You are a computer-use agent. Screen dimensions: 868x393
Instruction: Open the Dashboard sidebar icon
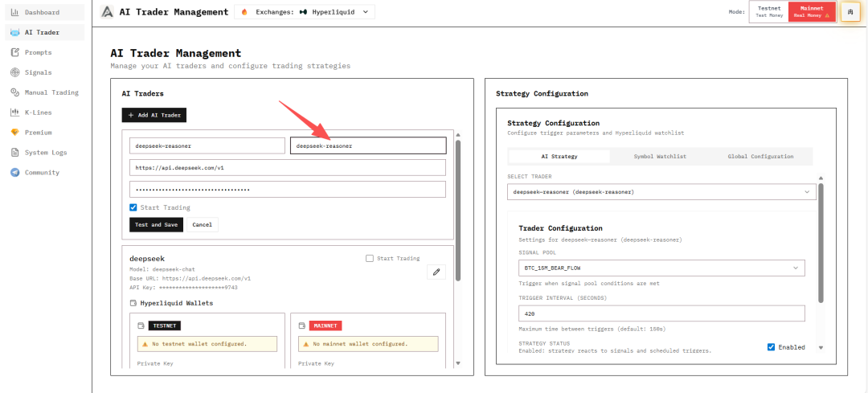click(x=14, y=12)
